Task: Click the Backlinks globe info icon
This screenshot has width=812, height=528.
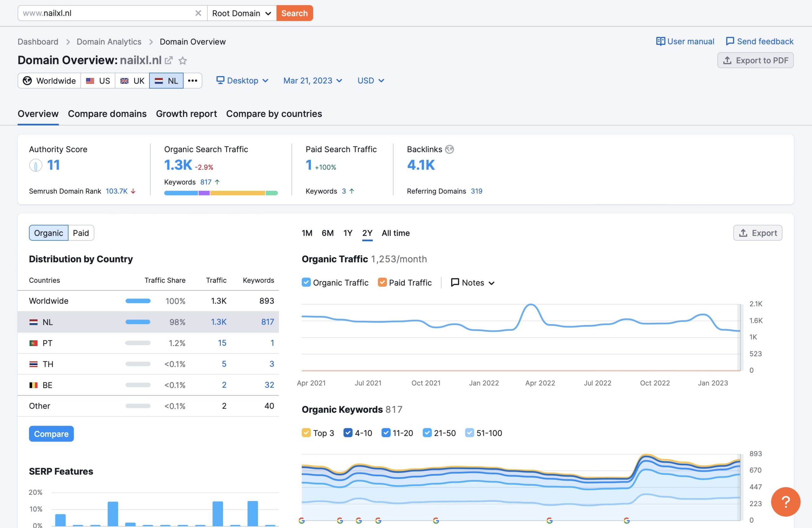Action: 450,149
